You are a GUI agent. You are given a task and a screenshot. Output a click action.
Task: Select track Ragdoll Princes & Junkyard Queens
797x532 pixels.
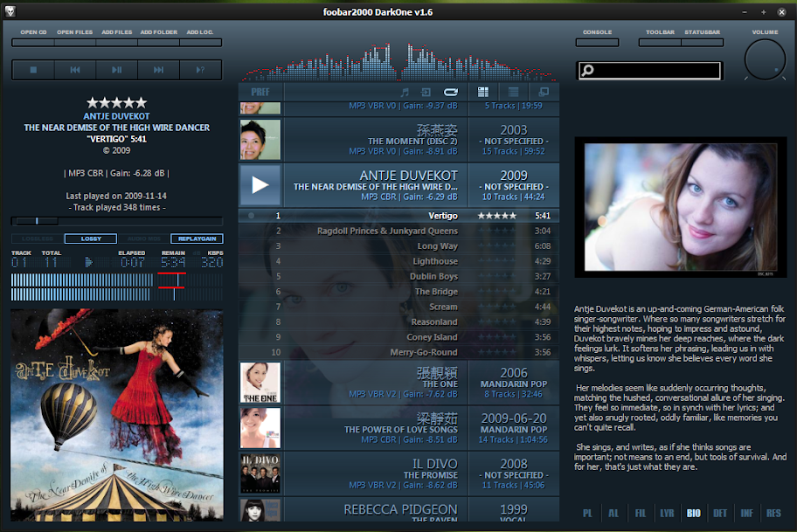coord(399,231)
